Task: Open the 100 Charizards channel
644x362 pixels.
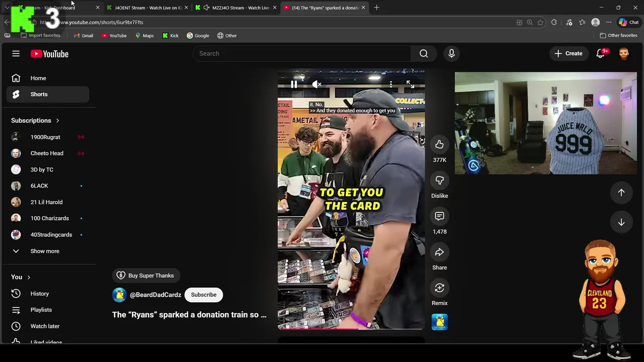Action: [x=48, y=218]
